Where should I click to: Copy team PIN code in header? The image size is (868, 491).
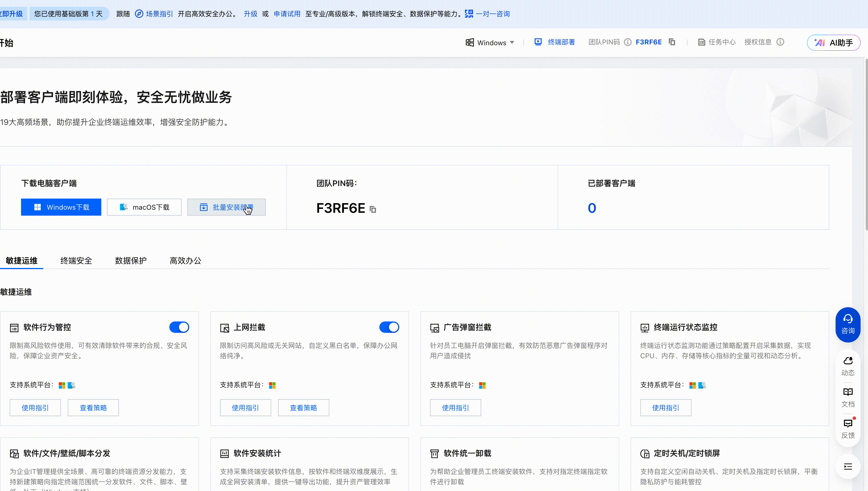(x=672, y=42)
